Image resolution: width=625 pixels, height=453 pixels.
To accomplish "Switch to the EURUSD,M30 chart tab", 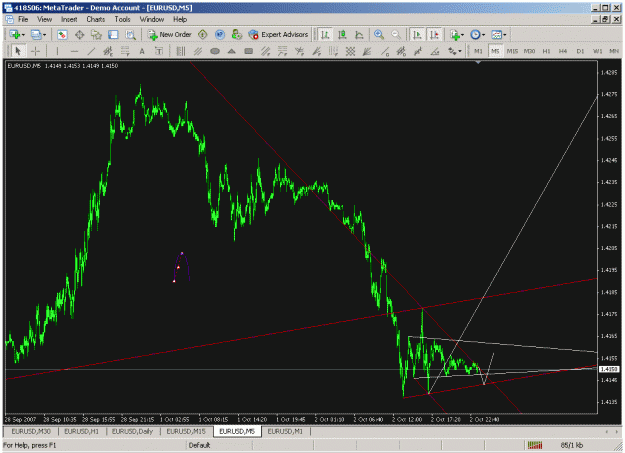I will (x=31, y=431).
